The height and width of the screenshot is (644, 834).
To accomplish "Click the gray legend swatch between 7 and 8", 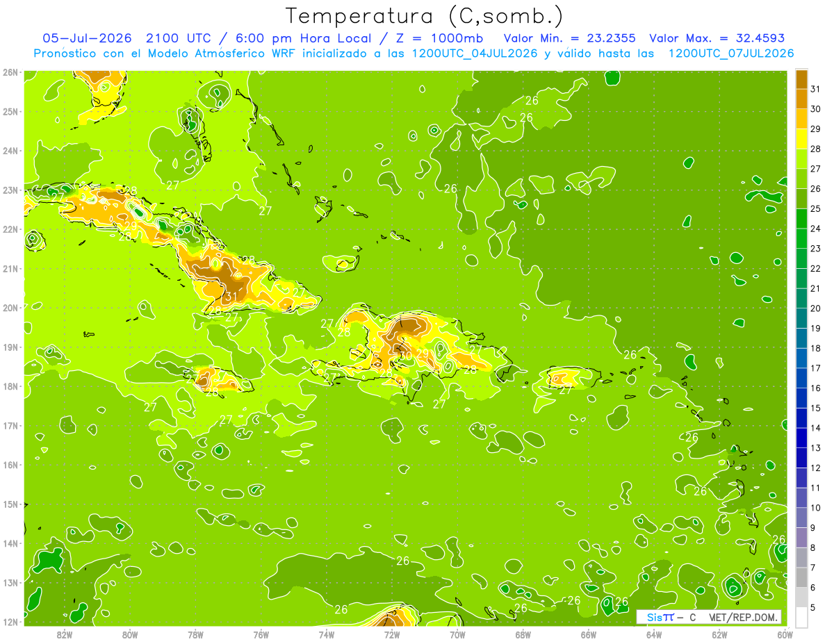I will pyautogui.click(x=801, y=557).
